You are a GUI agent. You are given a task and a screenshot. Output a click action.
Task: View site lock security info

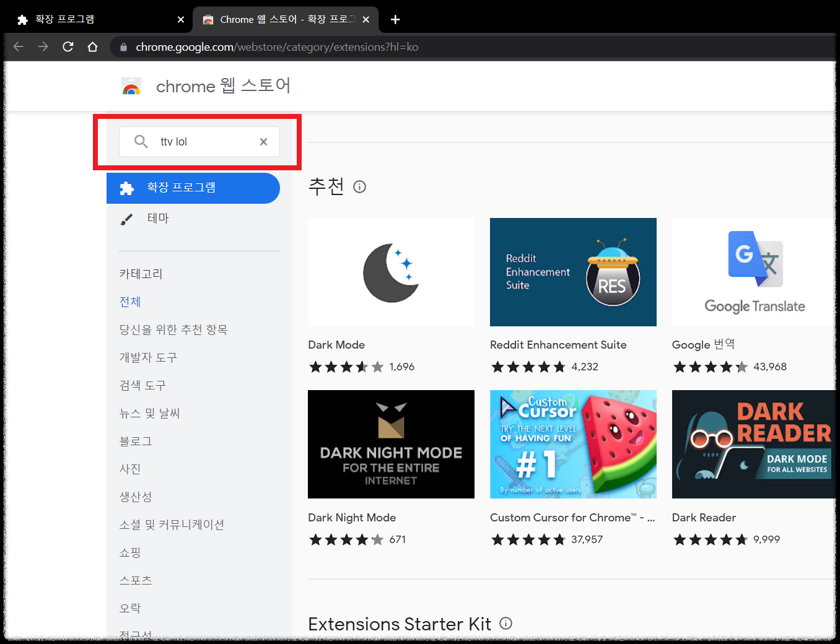[123, 47]
